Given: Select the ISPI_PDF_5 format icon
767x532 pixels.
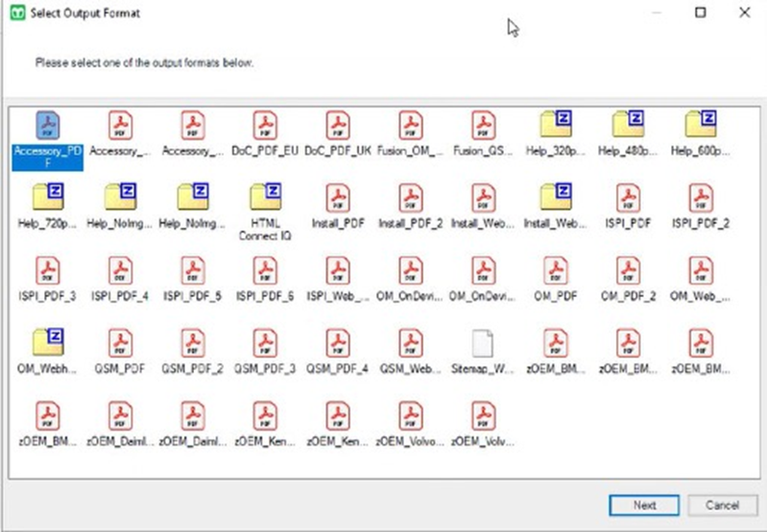Looking at the screenshot, I should [x=193, y=278].
